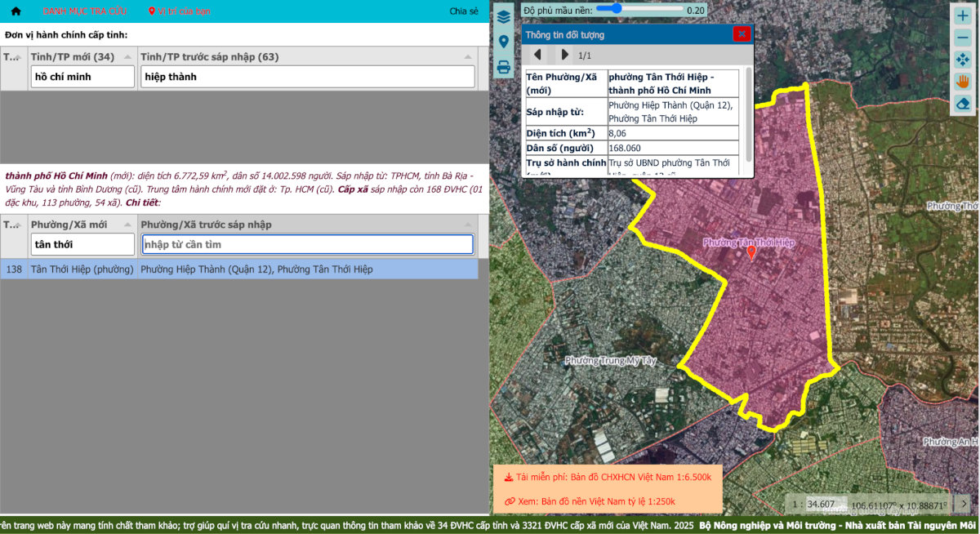The width and height of the screenshot is (980, 534).
Task: Click the Chia sẻ share link
Action: pyautogui.click(x=464, y=11)
